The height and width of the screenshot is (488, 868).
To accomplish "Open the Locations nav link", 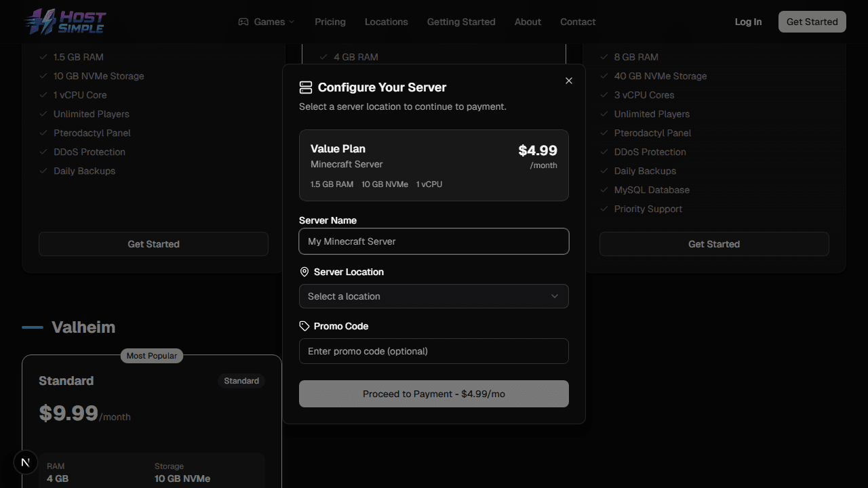I will [387, 22].
